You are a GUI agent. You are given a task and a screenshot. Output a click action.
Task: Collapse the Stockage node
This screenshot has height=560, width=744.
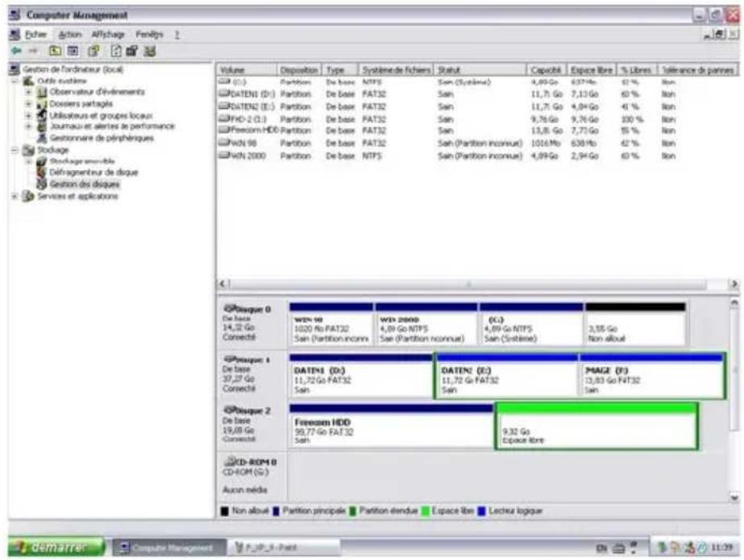tap(15, 150)
